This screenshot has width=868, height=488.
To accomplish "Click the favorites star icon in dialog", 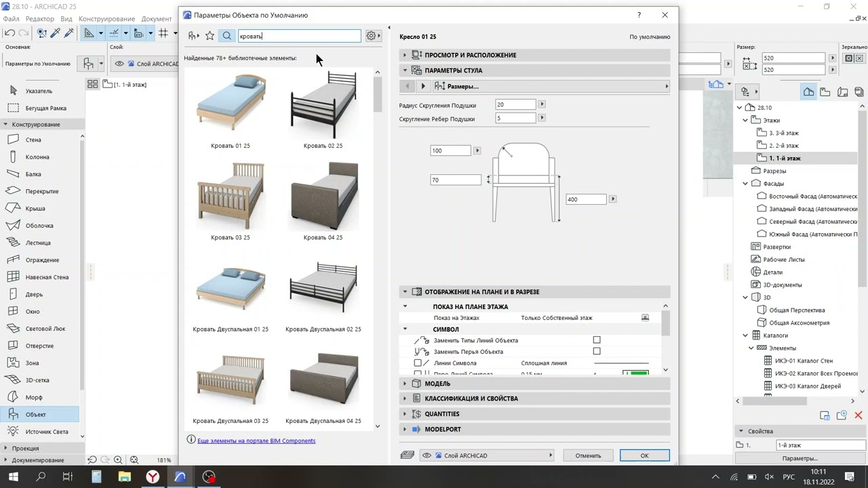I will (210, 36).
